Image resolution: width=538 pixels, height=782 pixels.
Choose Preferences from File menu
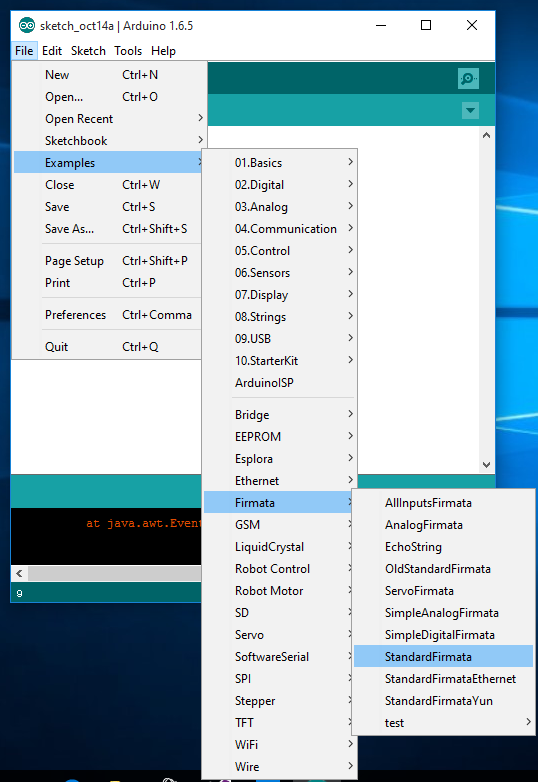109,315
